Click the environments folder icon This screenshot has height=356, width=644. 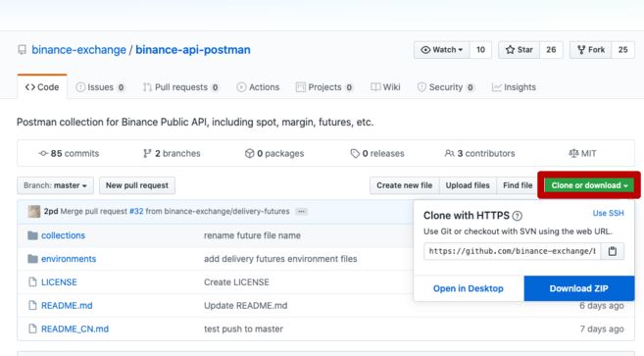[x=32, y=259]
